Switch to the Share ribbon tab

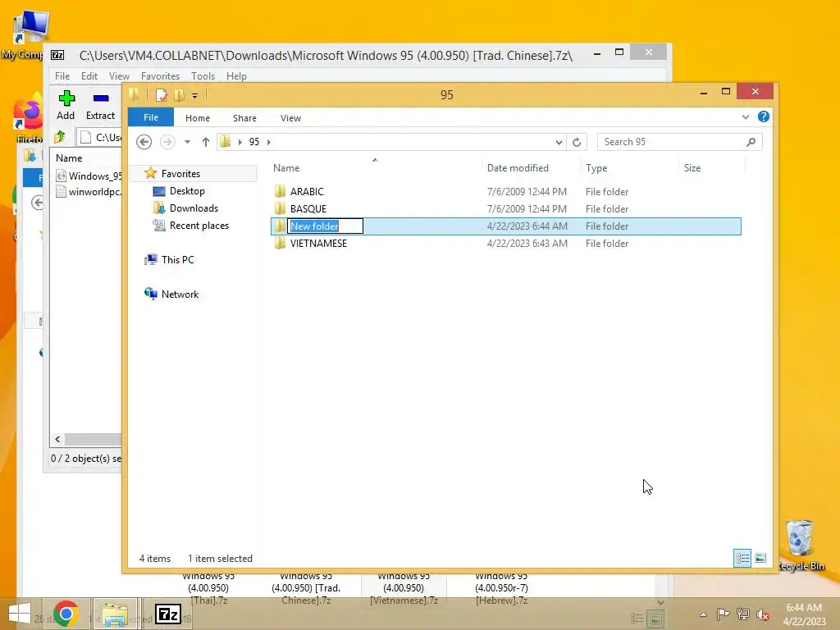click(244, 118)
